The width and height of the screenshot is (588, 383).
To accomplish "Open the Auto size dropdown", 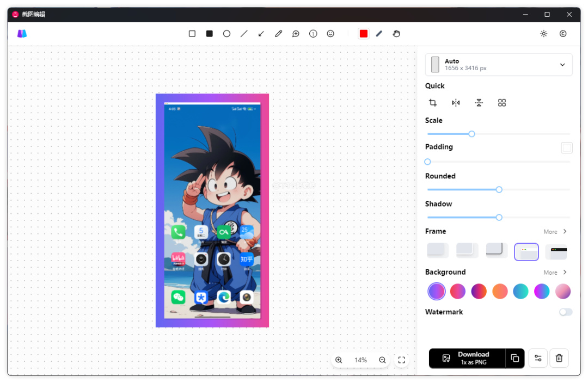I will tap(498, 64).
